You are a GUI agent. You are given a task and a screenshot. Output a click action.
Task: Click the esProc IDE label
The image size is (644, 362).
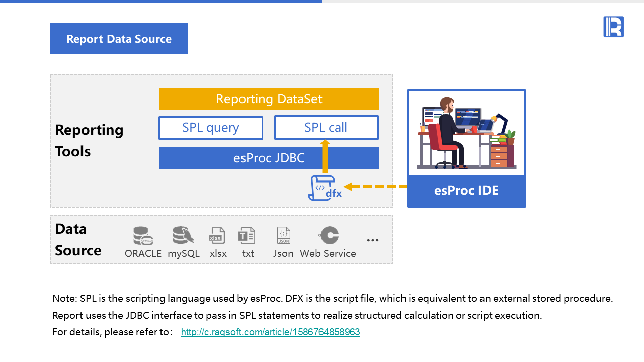coord(466,191)
